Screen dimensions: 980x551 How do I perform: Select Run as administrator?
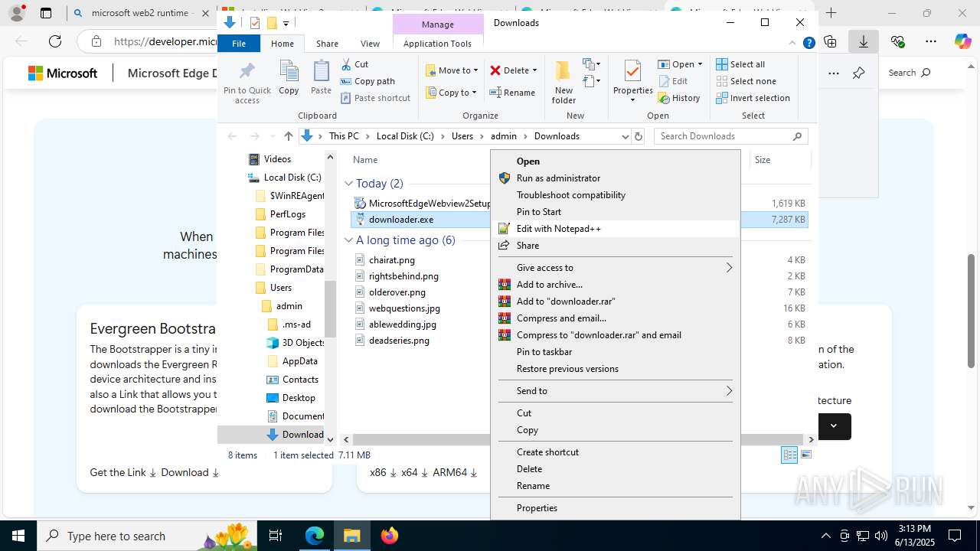point(615,178)
